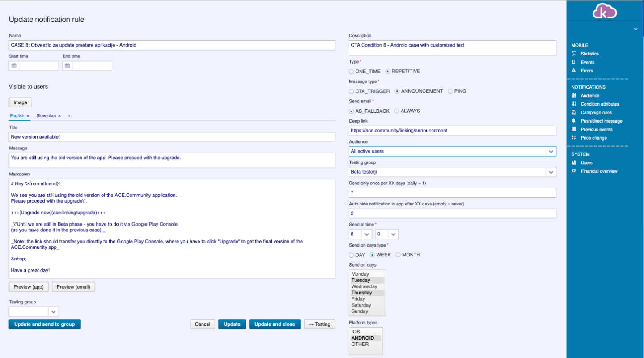Click the Statistics icon in sidebar
Viewport: 644px width, 358px height.
574,54
